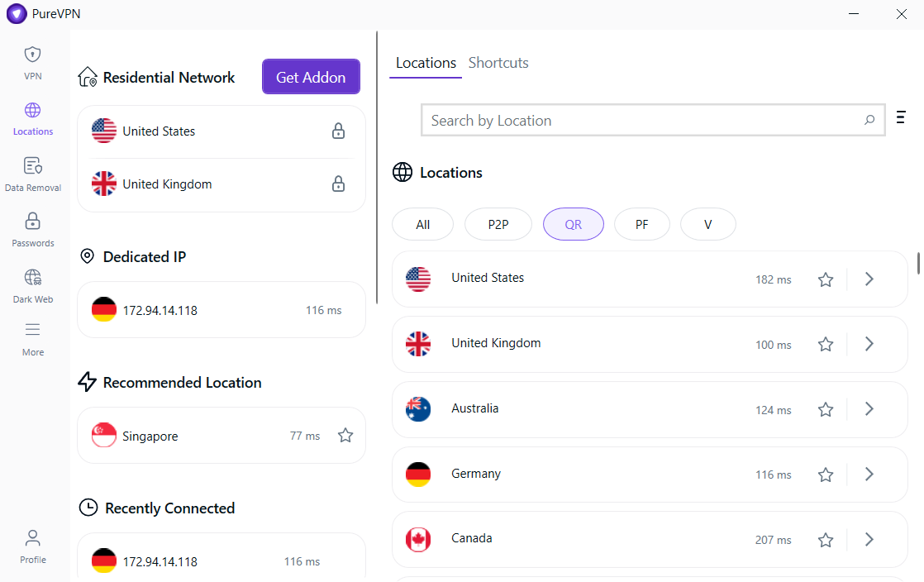
Task: Select the All filter chip
Action: (422, 225)
